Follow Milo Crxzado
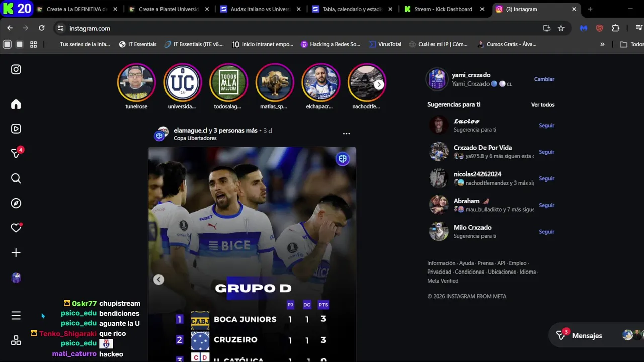This screenshot has height=362, width=644. tap(546, 232)
